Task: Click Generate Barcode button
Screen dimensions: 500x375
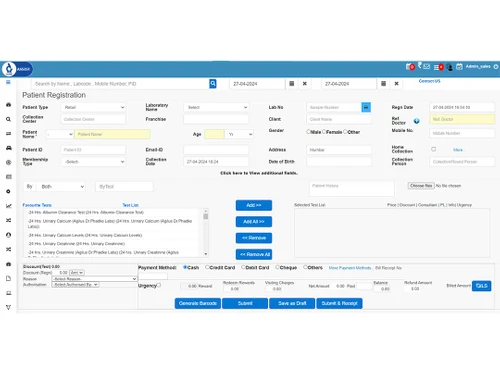Action: click(198, 303)
